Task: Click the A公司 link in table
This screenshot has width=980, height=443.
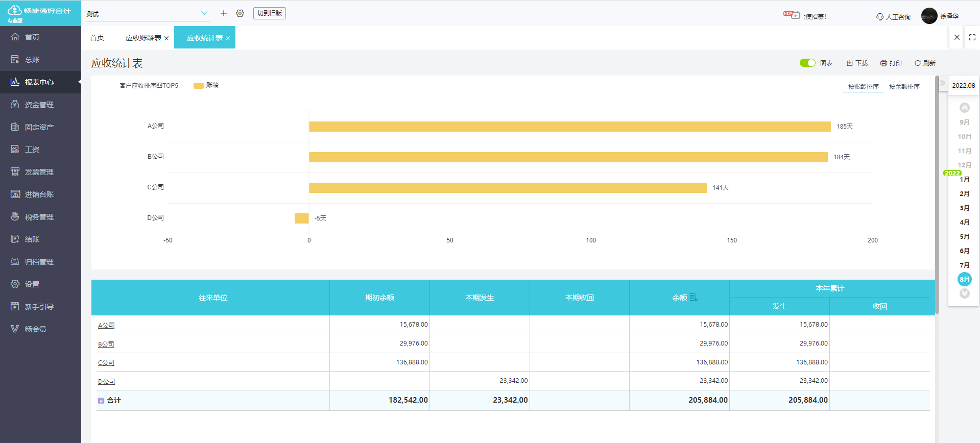Action: pos(106,325)
